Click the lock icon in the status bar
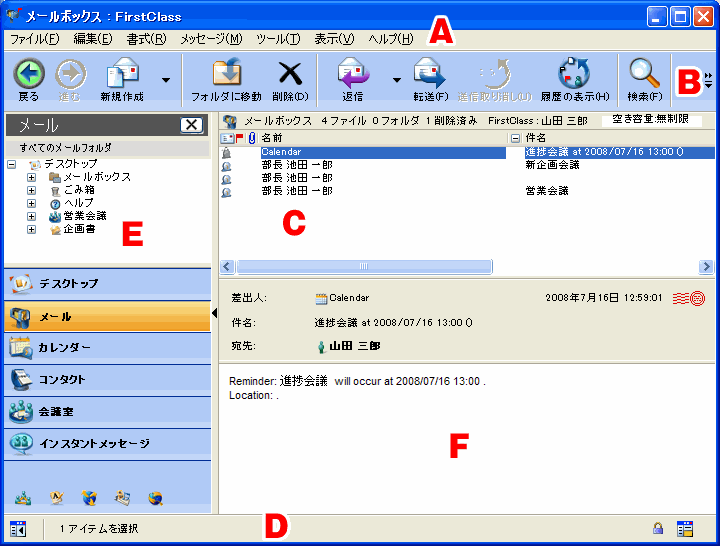The image size is (720, 546). (x=658, y=528)
